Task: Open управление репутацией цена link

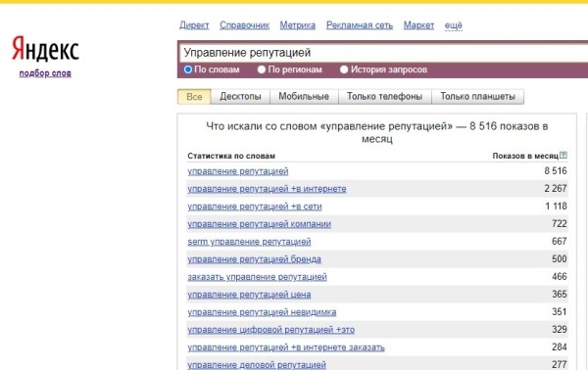Action: 249,295
